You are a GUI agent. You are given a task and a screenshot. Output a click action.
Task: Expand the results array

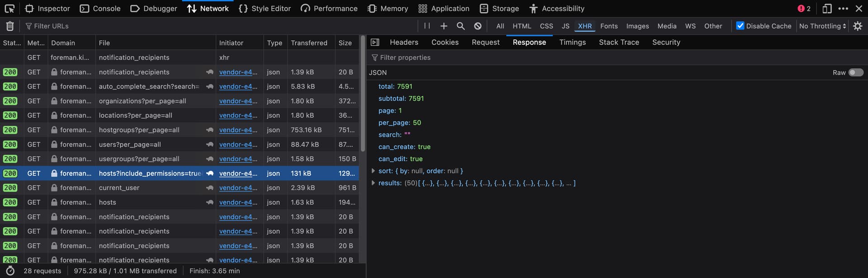click(373, 183)
